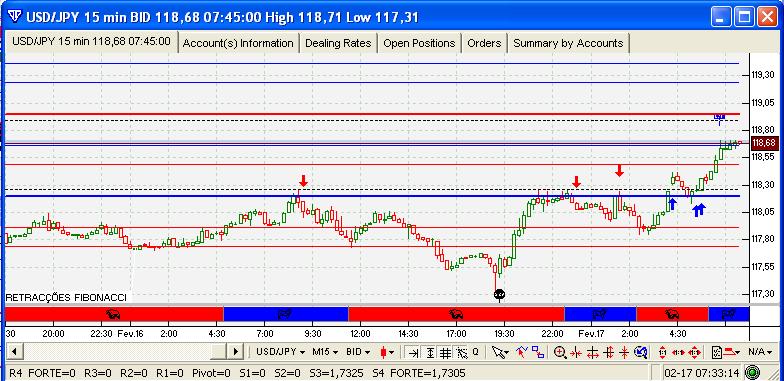Open the N/A dropdown in toolbar

[x=760, y=352]
